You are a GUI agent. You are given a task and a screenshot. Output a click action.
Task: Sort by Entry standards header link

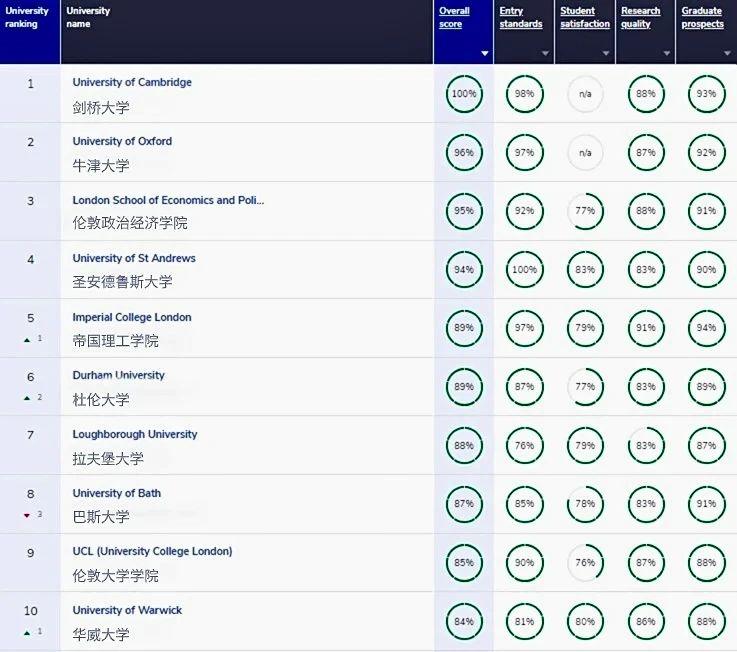[x=521, y=17]
